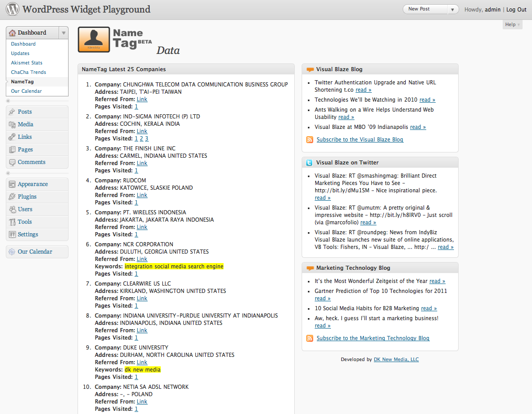Click RSS icon beside Marketing Technology Blog subscribe
Screen dimensions: 532x414
[310, 338]
